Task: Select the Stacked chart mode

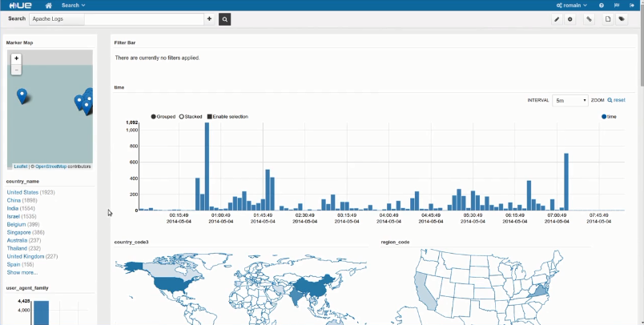Action: (191, 117)
